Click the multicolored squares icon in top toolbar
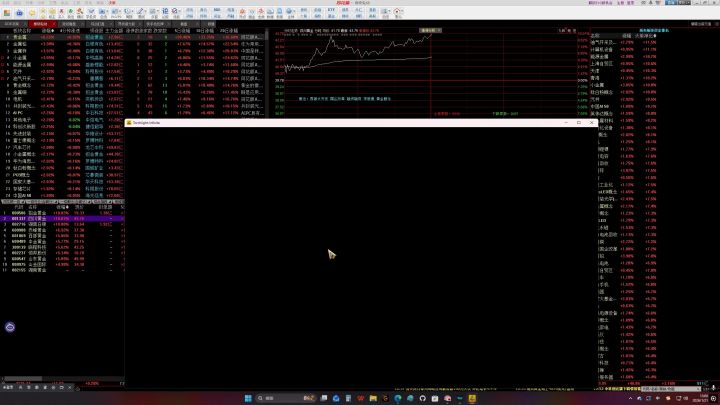Viewport: 720px width, 405px height. pos(7,12)
